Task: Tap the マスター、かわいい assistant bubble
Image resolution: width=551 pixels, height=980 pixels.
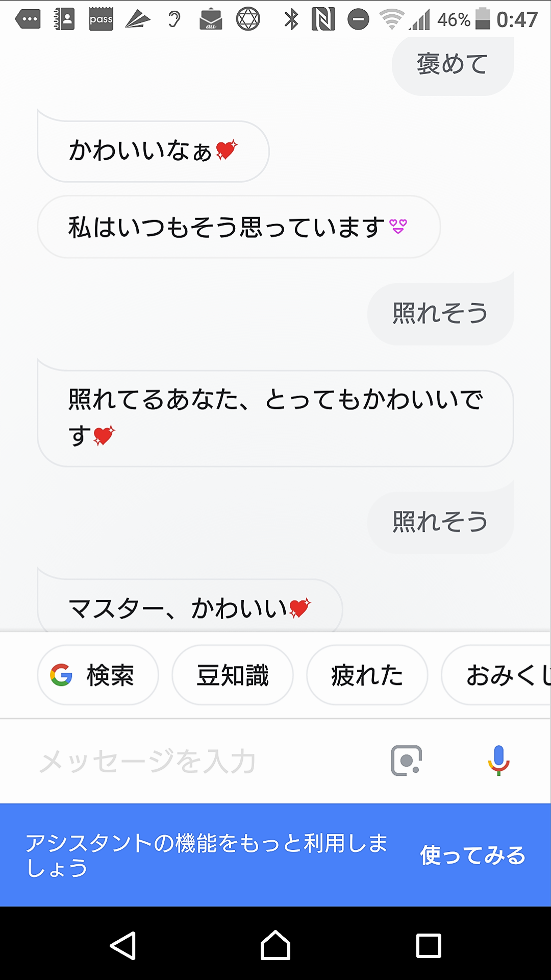Action: tap(190, 607)
